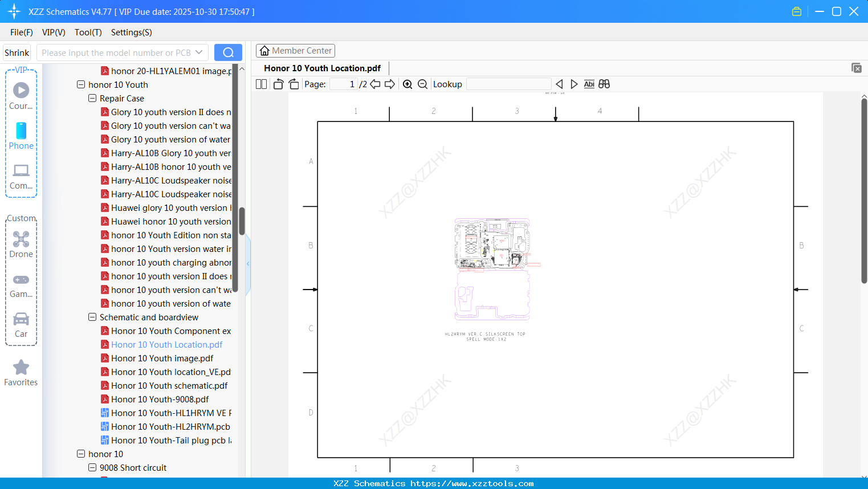Click the yellow toolbox icon in title bar
Image resolution: width=868 pixels, height=489 pixels.
(x=797, y=11)
